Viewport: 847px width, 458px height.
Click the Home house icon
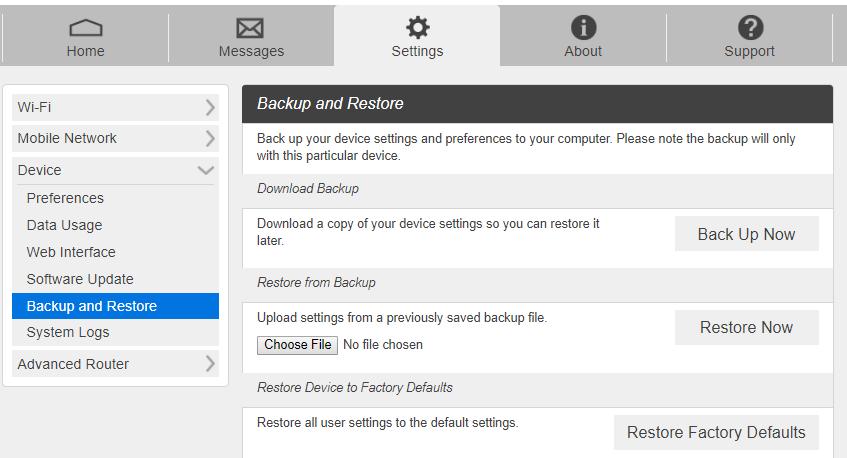[85, 27]
